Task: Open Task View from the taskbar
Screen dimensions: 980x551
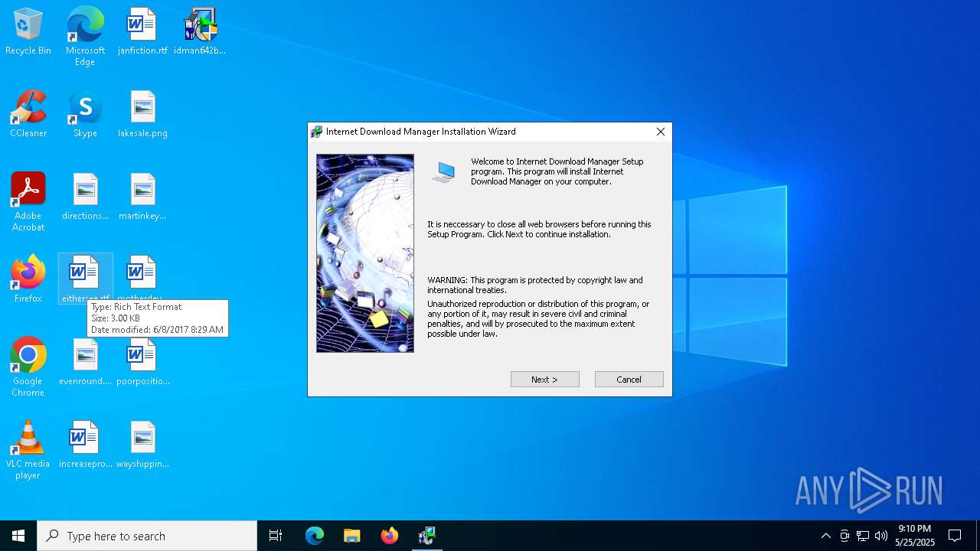Action: click(276, 536)
